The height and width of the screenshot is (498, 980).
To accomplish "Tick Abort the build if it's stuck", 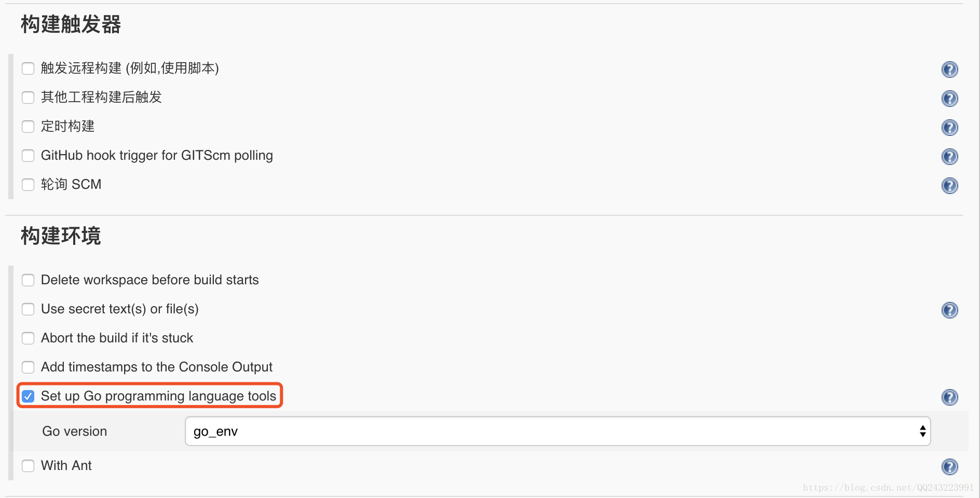I will coord(28,338).
